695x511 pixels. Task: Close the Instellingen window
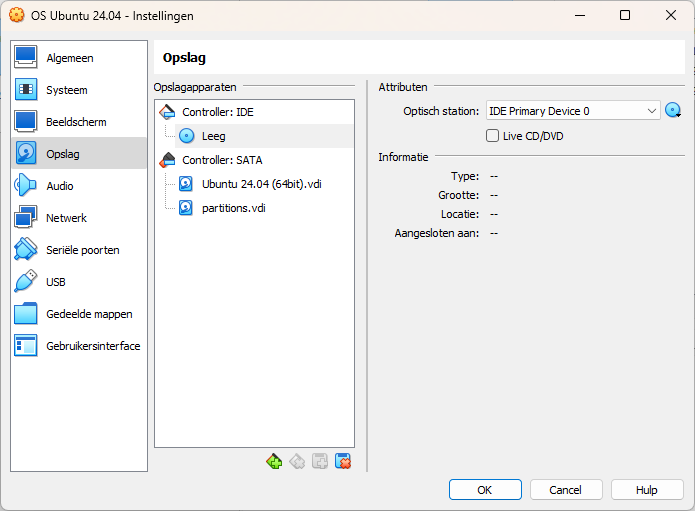pos(671,15)
